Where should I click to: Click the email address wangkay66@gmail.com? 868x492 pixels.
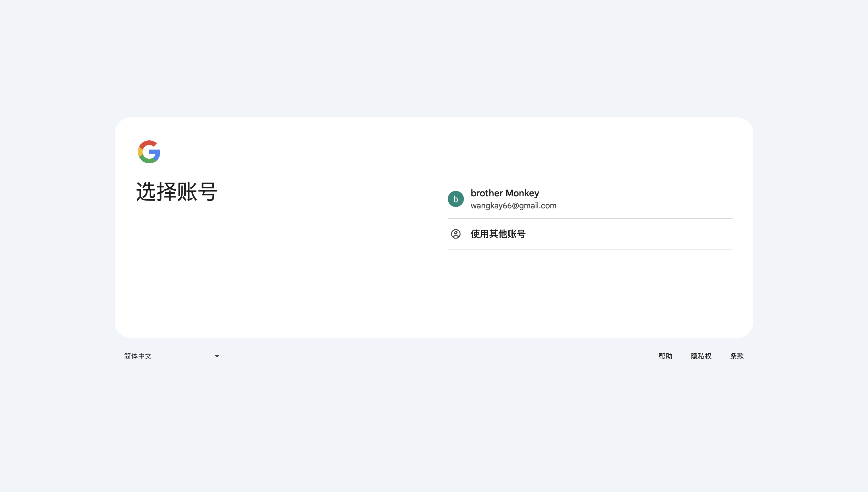(x=514, y=206)
